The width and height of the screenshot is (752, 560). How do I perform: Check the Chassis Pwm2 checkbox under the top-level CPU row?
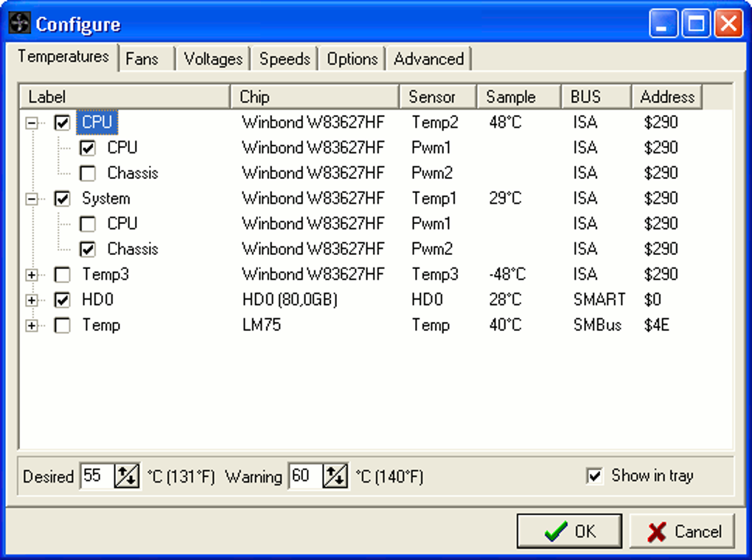click(x=88, y=174)
